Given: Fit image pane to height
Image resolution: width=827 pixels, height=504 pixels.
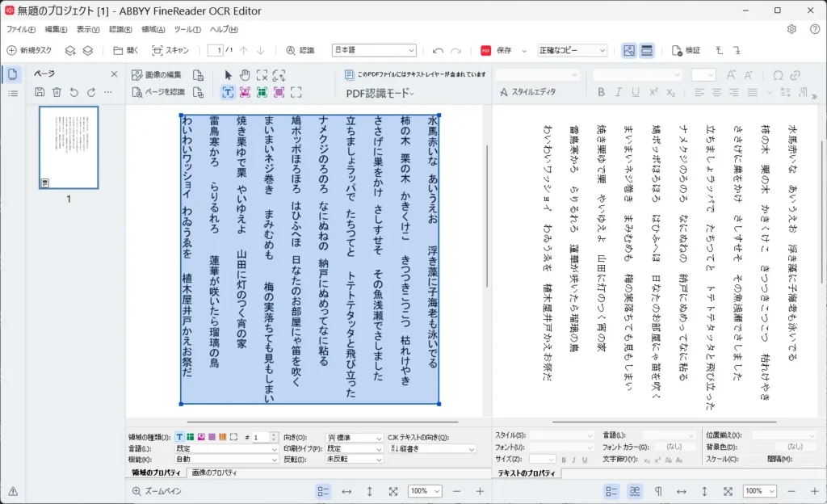Looking at the screenshot, I should (370, 491).
